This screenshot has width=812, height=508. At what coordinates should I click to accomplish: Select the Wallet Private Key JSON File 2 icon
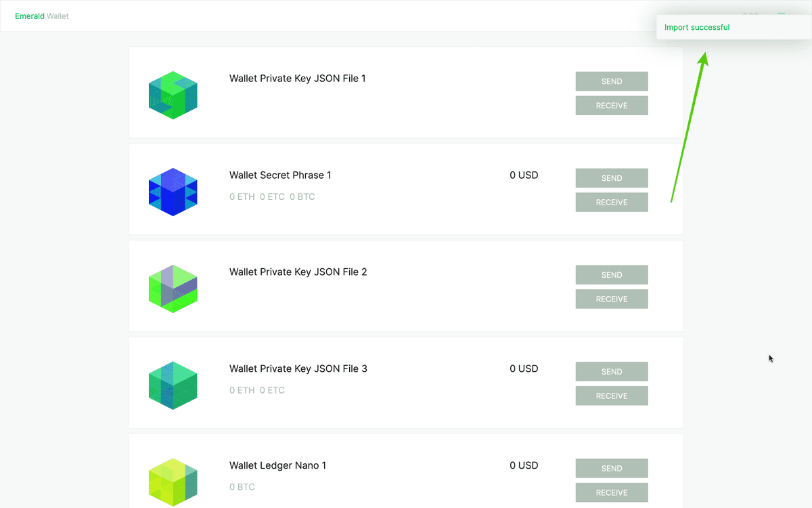[173, 289]
